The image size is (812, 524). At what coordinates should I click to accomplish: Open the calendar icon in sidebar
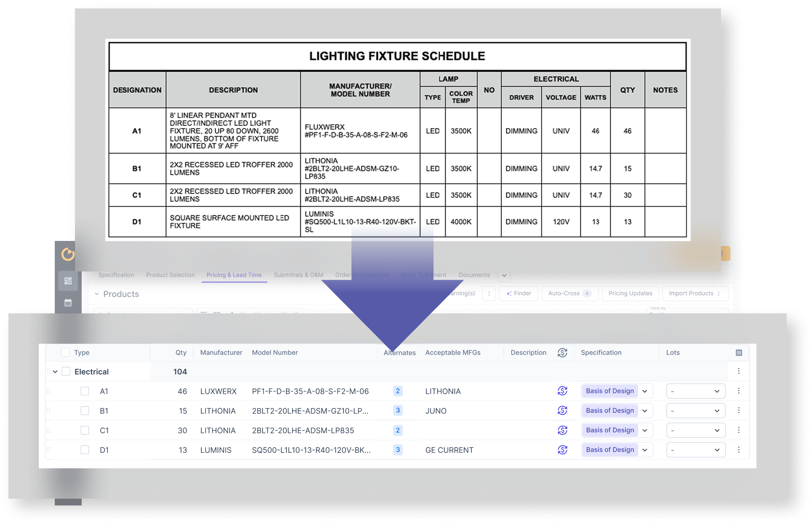coord(68,302)
